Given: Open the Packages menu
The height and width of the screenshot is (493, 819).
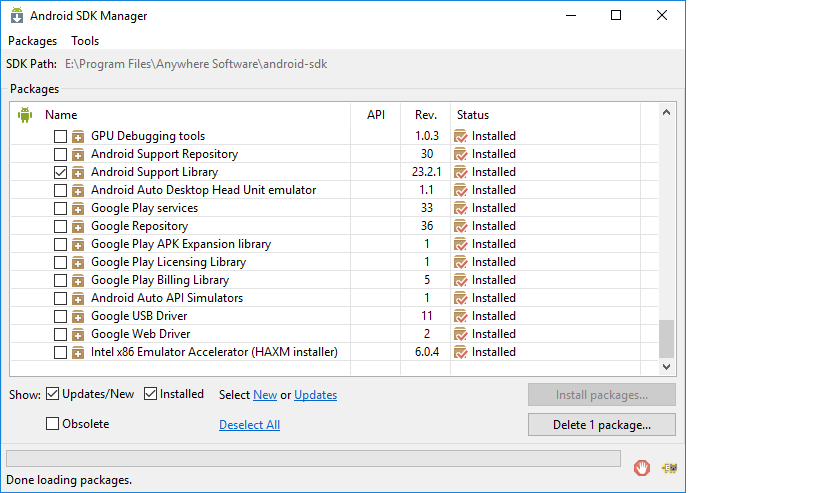Looking at the screenshot, I should [x=32, y=41].
